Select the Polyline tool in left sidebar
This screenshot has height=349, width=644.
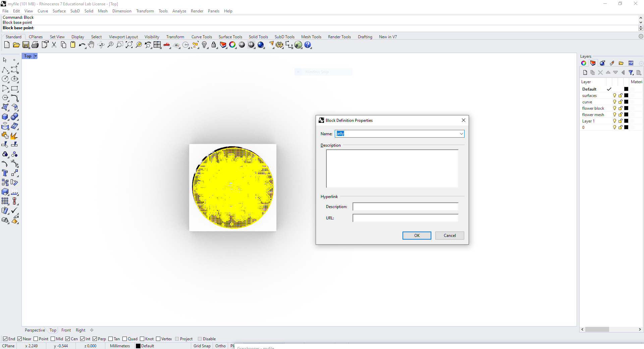coord(5,70)
